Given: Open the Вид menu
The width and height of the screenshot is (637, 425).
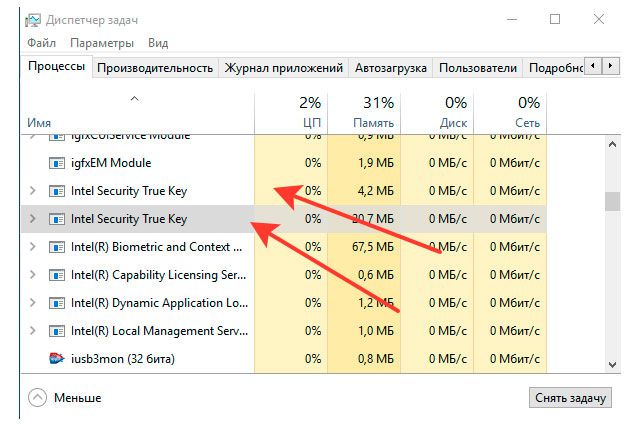Looking at the screenshot, I should 158,43.
